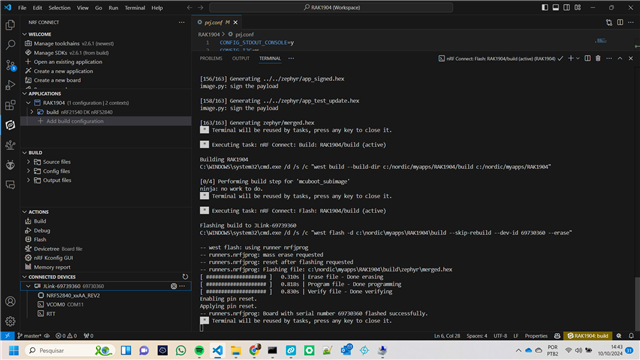This screenshot has width=640, height=360.
Task: Select RTT under JLink device
Action: point(51,314)
